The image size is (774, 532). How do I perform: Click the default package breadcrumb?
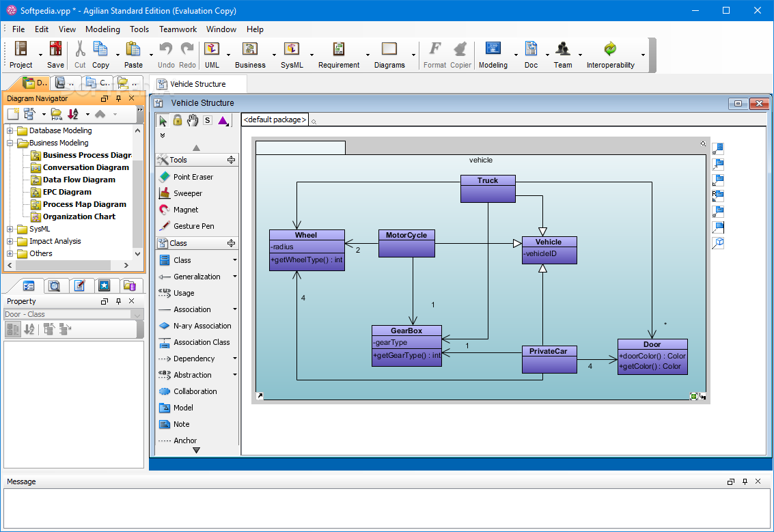[275, 120]
